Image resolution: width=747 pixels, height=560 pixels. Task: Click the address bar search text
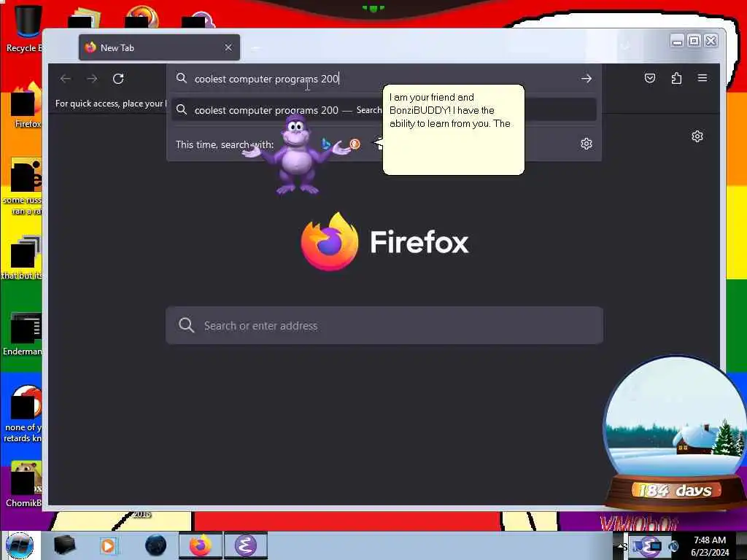coord(267,79)
